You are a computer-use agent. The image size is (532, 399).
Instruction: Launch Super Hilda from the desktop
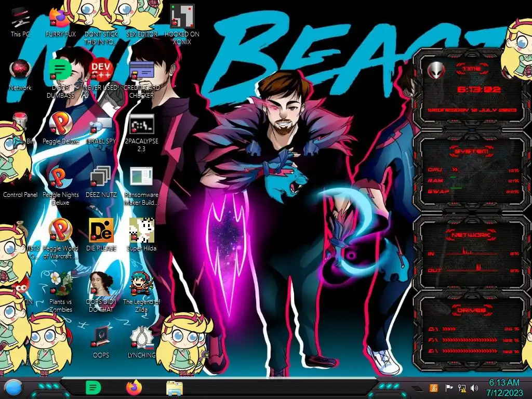pyautogui.click(x=141, y=235)
